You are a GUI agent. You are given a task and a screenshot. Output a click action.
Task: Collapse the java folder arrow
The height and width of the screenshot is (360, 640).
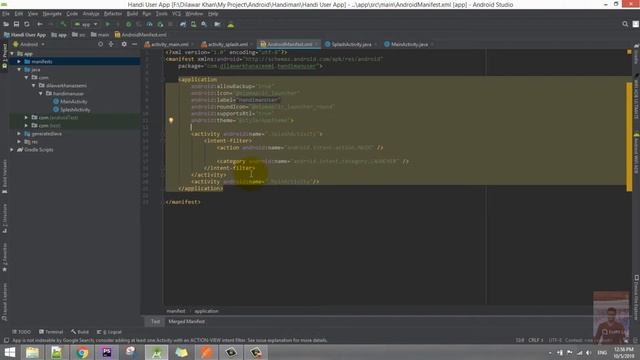pyautogui.click(x=19, y=70)
